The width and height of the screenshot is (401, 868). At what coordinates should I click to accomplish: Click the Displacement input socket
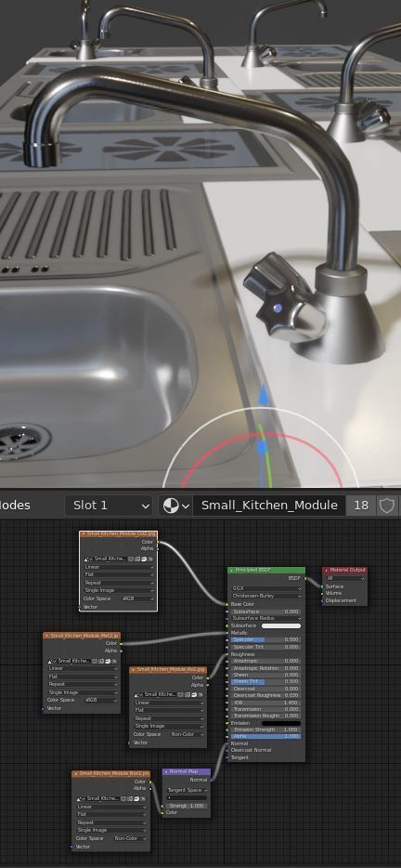322,600
